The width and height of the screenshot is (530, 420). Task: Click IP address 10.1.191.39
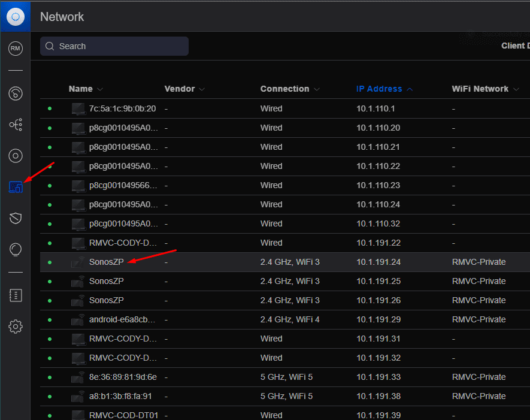(378, 415)
